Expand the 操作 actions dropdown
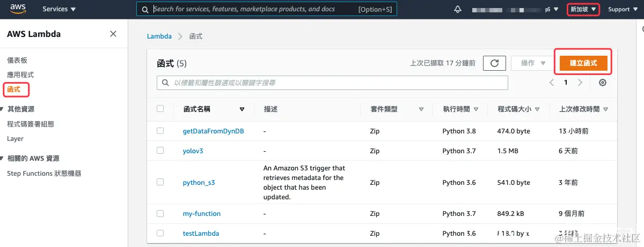This screenshot has width=644, height=247. point(532,63)
